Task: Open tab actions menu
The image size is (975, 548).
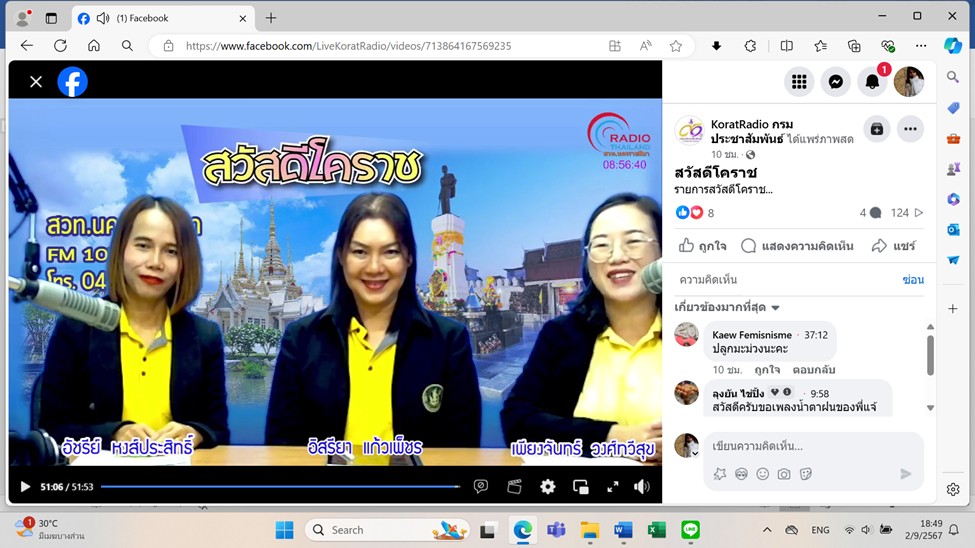Action: coord(51,18)
